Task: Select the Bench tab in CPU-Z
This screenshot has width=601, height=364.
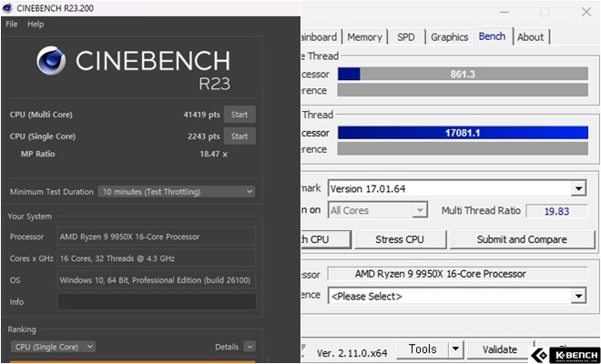Action: click(492, 36)
